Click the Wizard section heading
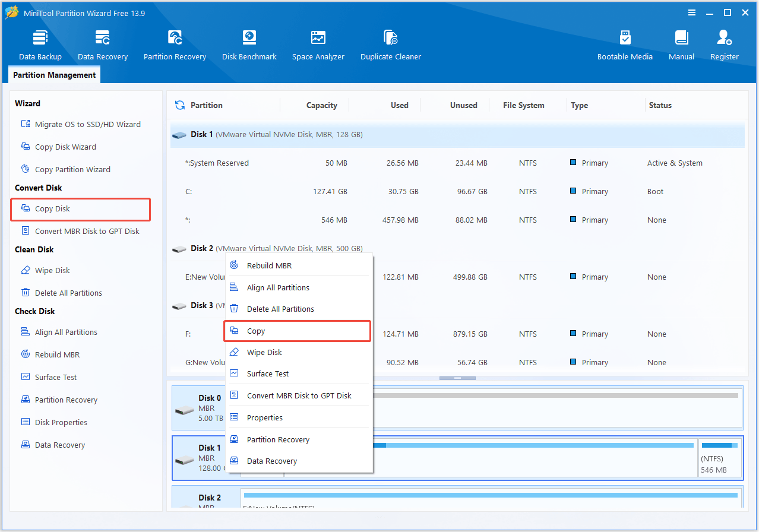 tap(27, 103)
